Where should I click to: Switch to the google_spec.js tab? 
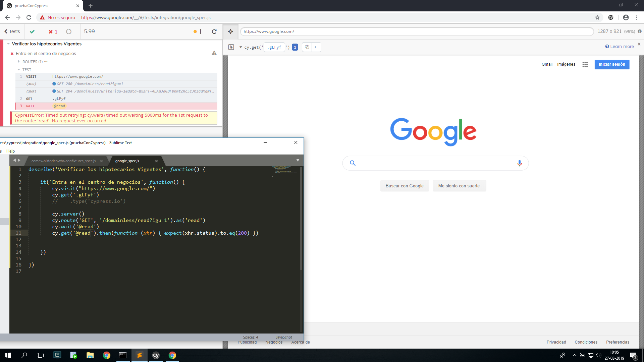click(127, 161)
